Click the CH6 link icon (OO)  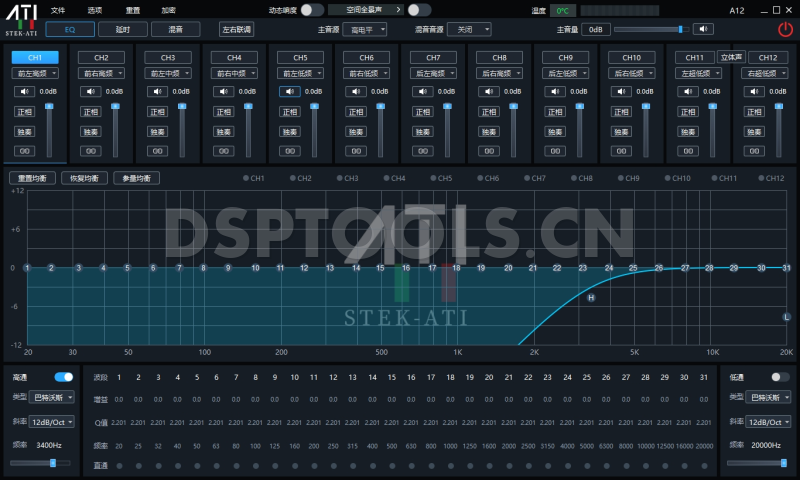click(356, 151)
